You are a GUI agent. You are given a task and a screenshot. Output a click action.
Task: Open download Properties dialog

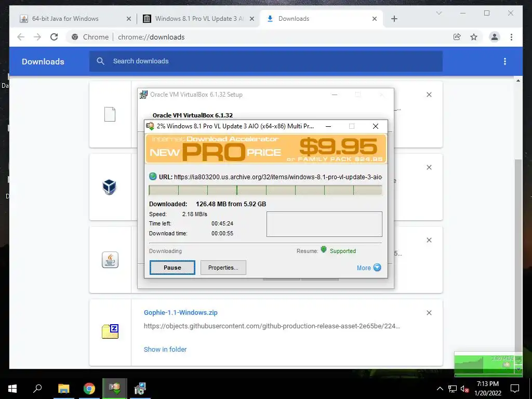[x=223, y=268]
